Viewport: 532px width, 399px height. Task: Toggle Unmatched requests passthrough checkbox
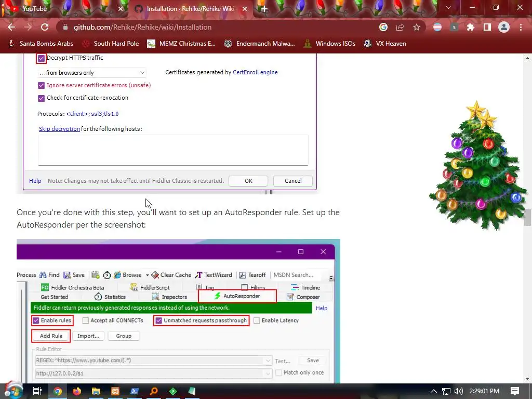[x=158, y=320]
